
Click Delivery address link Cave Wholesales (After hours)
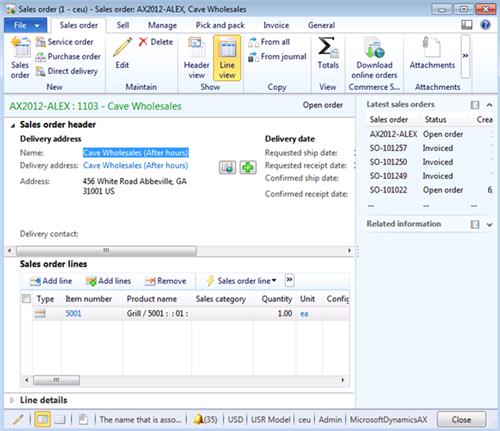pyautogui.click(x=135, y=165)
